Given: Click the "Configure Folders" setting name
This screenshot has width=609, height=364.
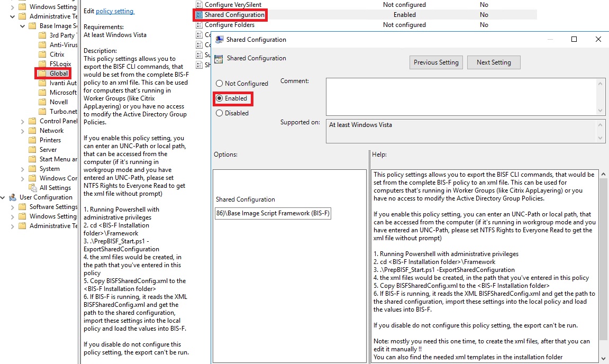Looking at the screenshot, I should (230, 25).
